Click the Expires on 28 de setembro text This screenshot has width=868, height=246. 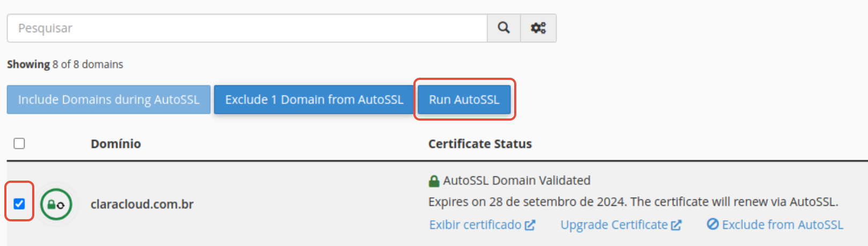click(x=633, y=202)
